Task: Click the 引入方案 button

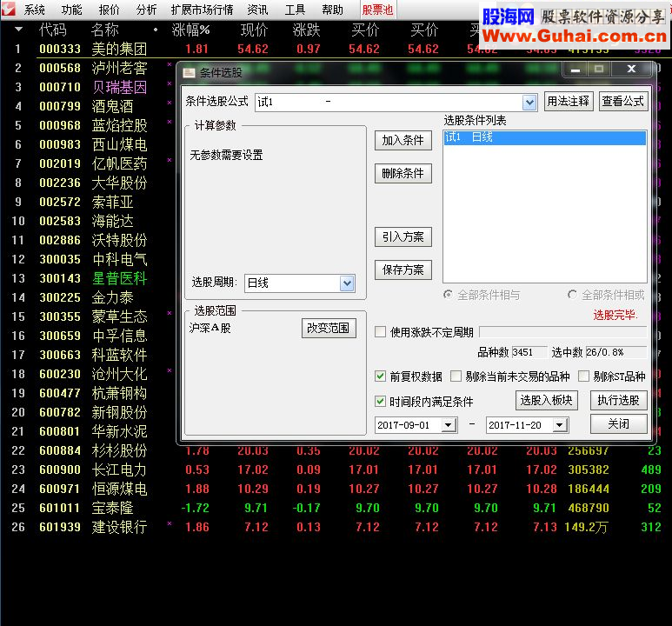Action: click(403, 236)
